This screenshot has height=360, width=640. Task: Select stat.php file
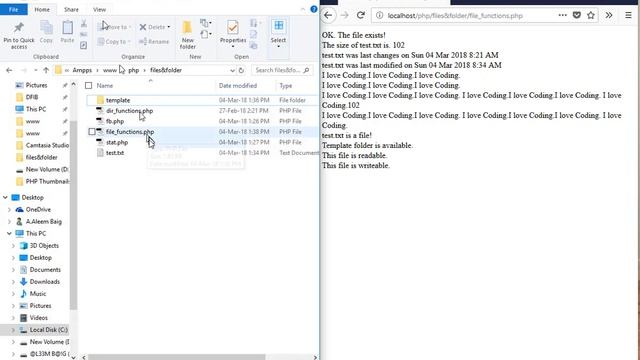click(117, 142)
